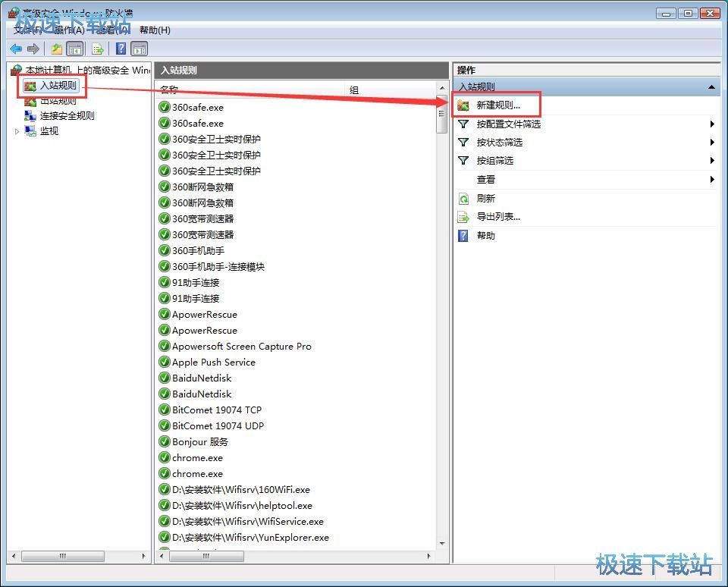
Task: Click 帮助 action in actions pane
Action: pyautogui.click(x=485, y=235)
